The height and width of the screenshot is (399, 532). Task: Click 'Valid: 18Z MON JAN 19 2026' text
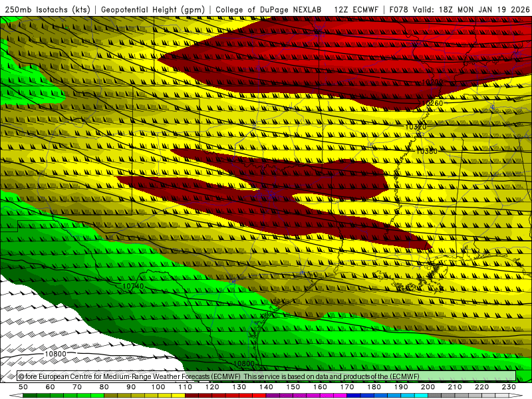coord(471,9)
